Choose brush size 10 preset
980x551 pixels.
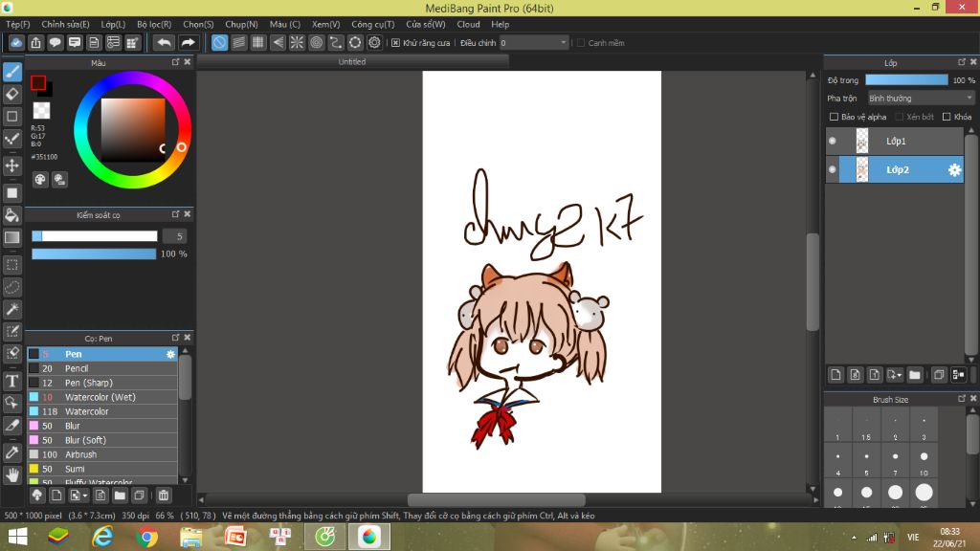[x=924, y=461]
